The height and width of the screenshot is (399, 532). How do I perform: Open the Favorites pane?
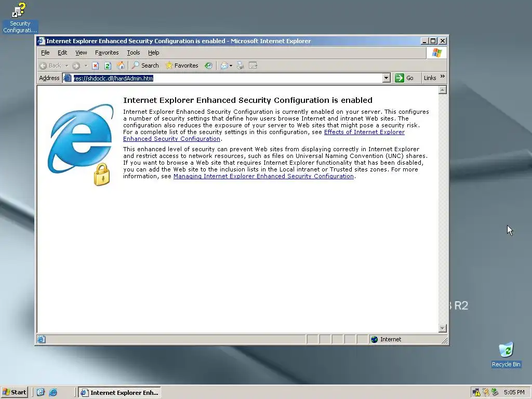(182, 65)
